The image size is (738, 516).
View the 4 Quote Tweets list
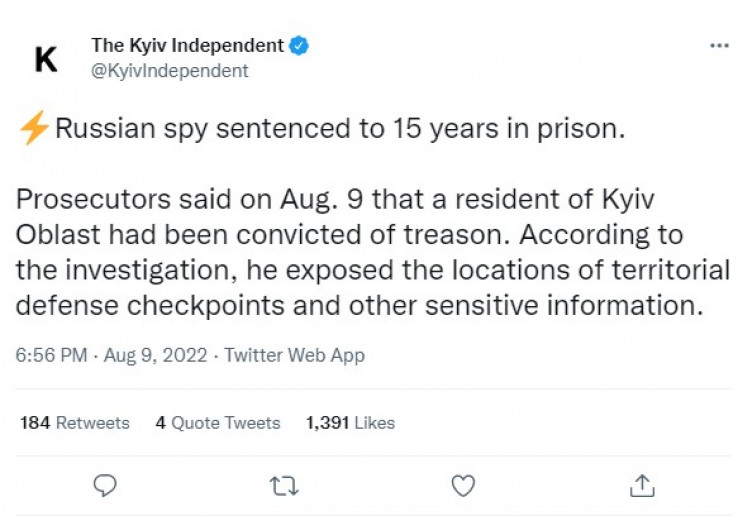(x=218, y=423)
